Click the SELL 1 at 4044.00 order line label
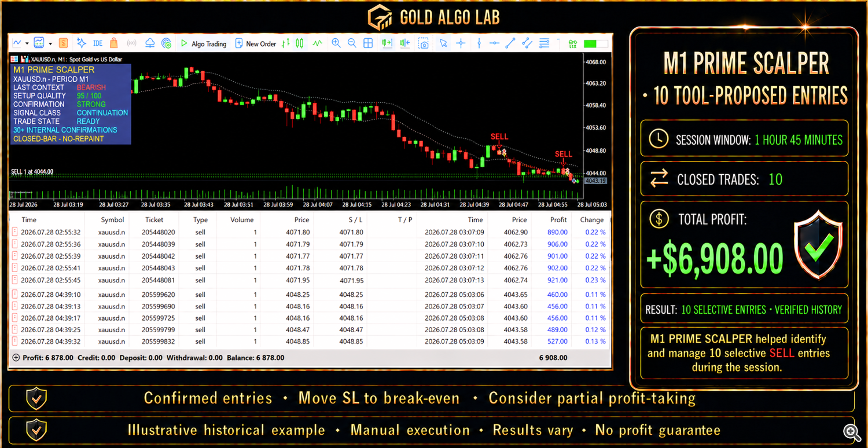The height and width of the screenshot is (448, 868). [32, 171]
